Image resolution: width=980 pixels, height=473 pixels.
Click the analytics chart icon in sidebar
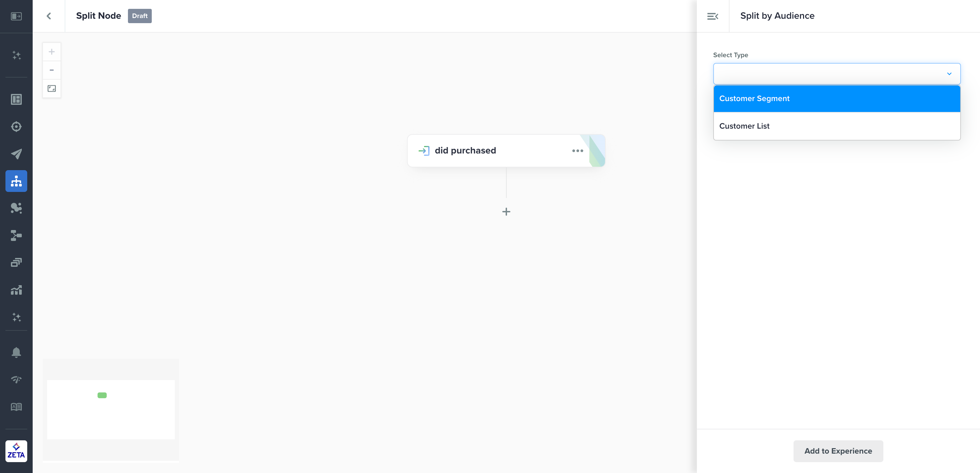[x=16, y=290]
